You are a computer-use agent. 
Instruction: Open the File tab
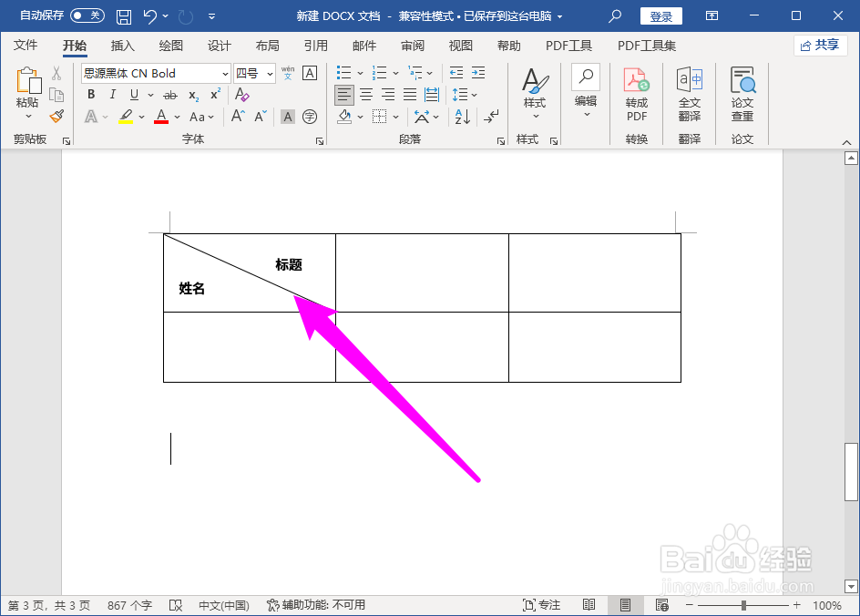(26, 46)
